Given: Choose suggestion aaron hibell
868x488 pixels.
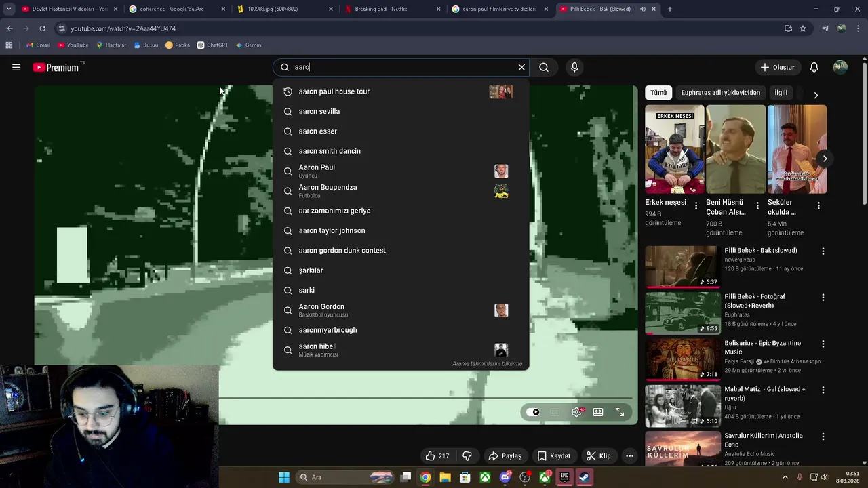Looking at the screenshot, I should click(x=400, y=350).
